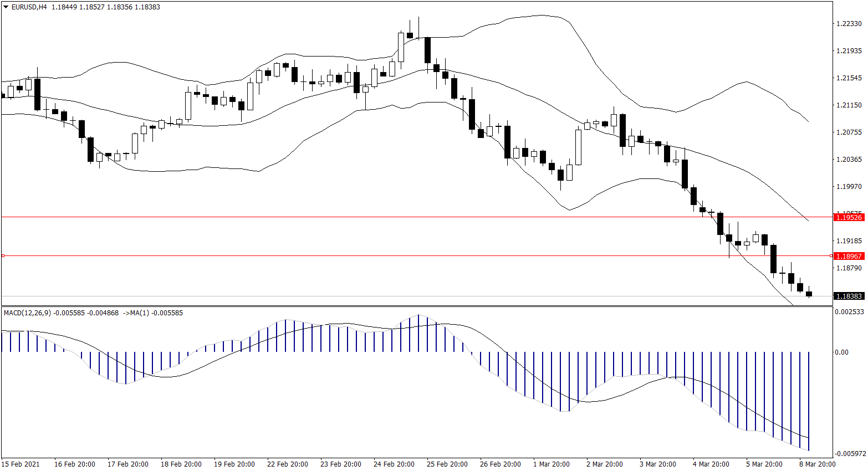Click the 1.21150 price axis label

(849, 105)
